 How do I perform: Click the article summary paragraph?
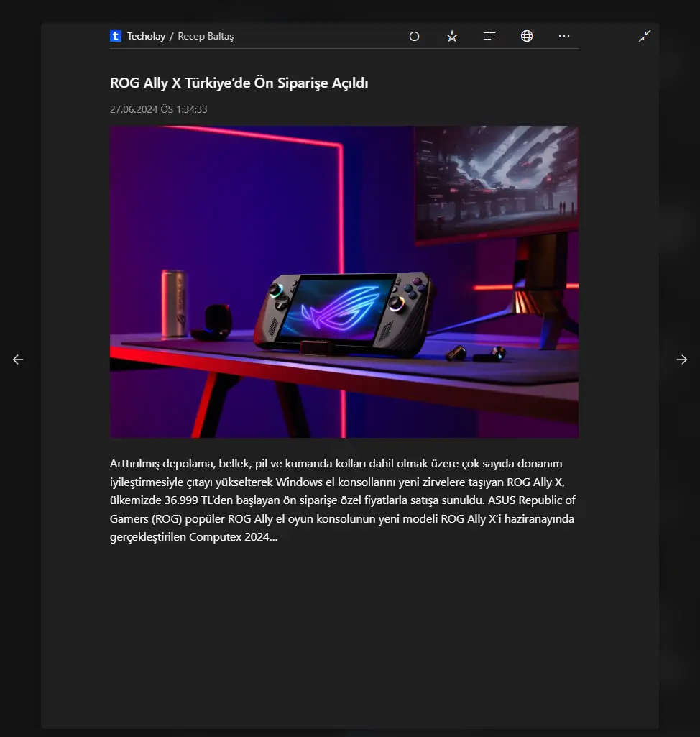pyautogui.click(x=343, y=500)
